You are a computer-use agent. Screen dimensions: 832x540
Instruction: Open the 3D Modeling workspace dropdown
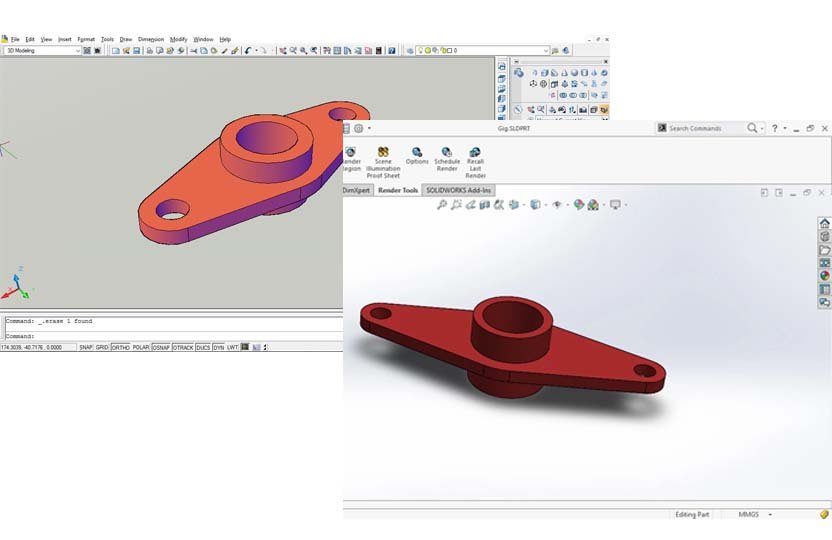click(42, 50)
